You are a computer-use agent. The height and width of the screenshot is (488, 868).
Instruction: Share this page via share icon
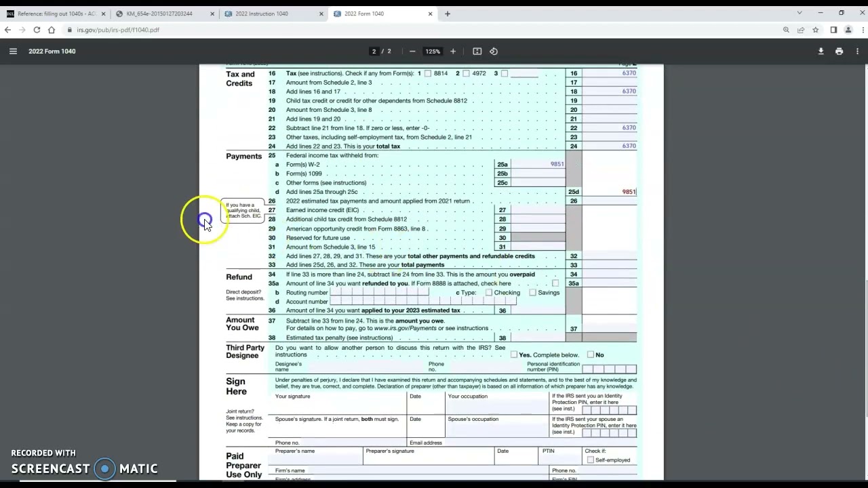[x=801, y=30]
